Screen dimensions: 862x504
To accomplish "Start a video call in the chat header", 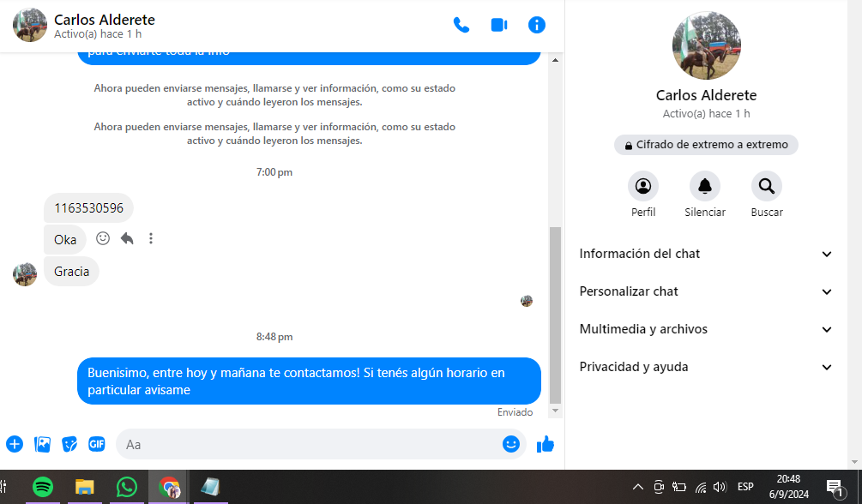I will 499,25.
